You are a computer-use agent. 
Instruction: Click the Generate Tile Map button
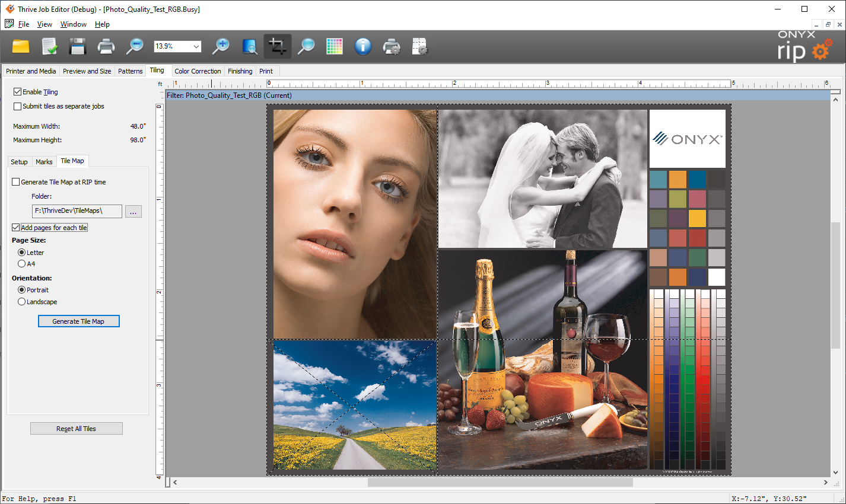(78, 321)
